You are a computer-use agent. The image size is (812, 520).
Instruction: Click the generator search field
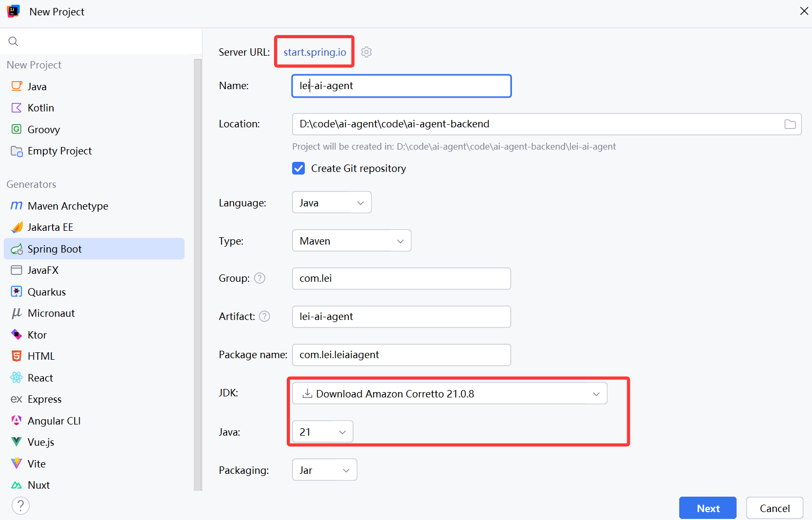[x=101, y=41]
